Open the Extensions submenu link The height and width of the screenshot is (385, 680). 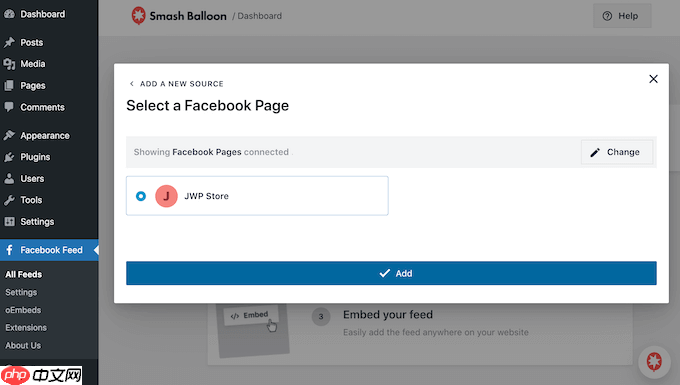pyautogui.click(x=26, y=328)
